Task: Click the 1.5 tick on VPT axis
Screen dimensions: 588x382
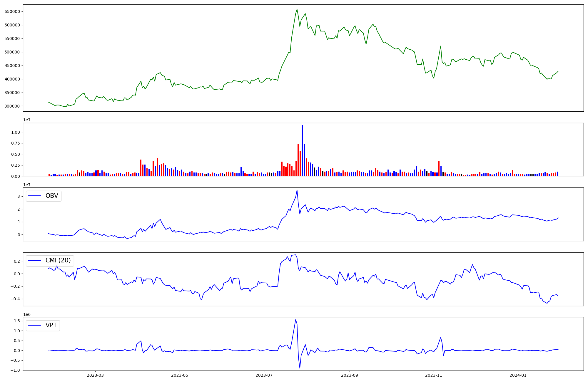Action: coord(17,321)
